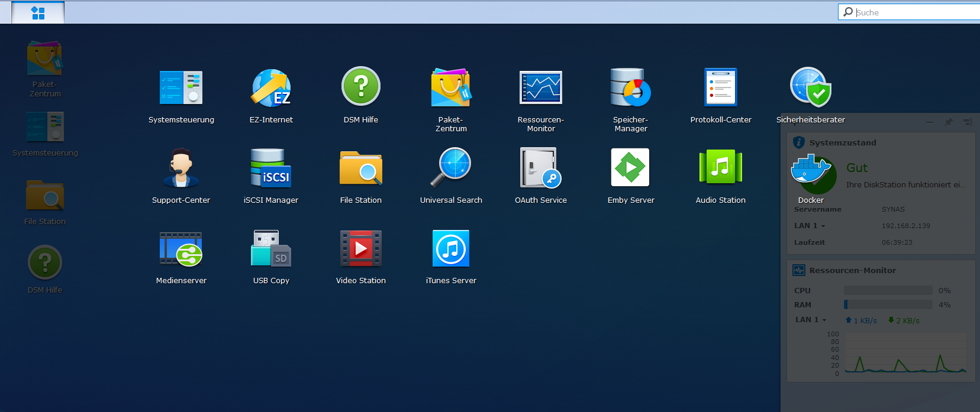Click the Ressourcen-Monitor widget title
980x412 pixels.
(x=853, y=270)
